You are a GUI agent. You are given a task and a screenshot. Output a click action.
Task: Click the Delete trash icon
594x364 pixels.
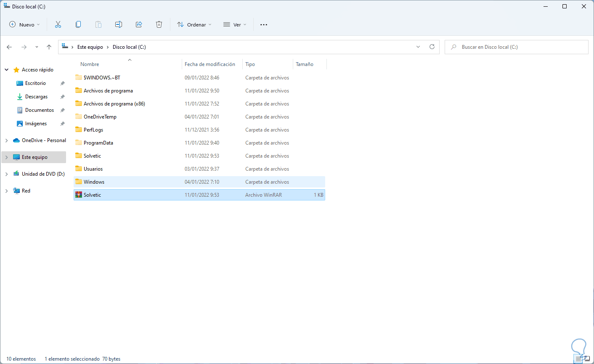[x=159, y=24]
